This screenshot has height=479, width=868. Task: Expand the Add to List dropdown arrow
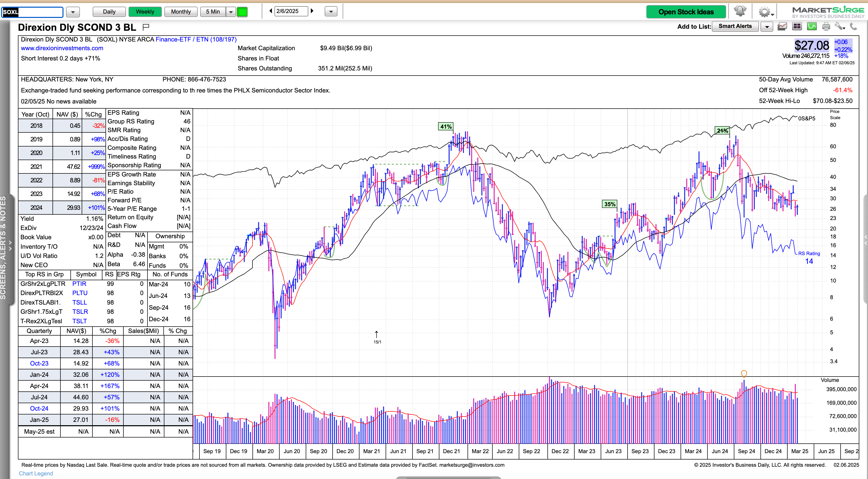pos(767,26)
